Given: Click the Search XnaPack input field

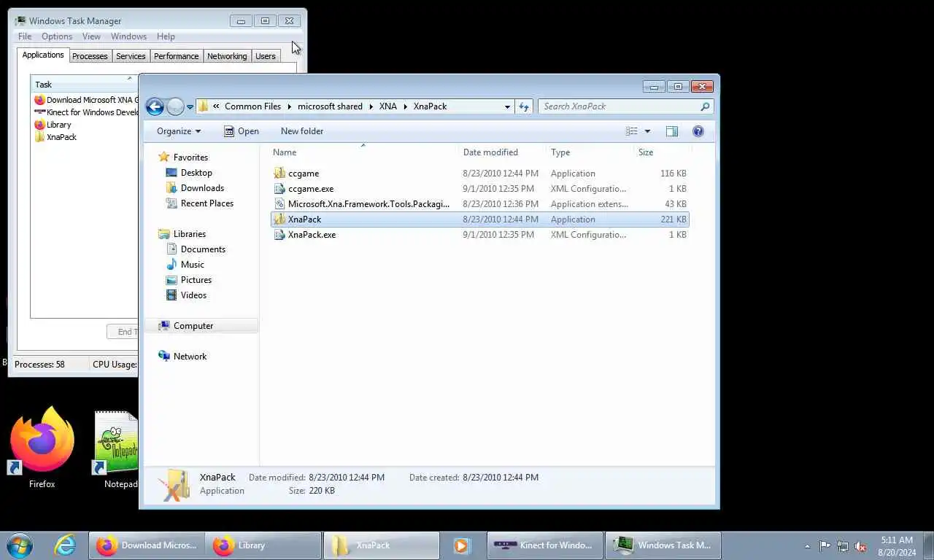Looking at the screenshot, I should pos(619,106).
